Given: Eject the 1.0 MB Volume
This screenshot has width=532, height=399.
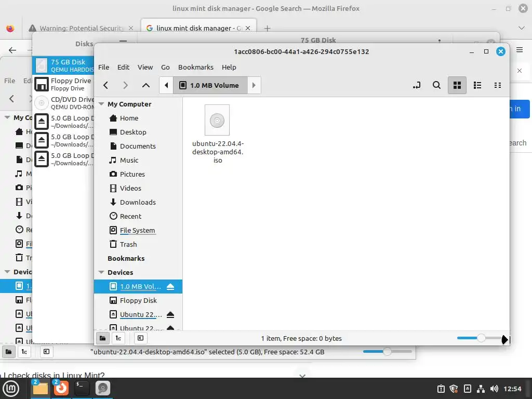Looking at the screenshot, I should [x=170, y=286].
